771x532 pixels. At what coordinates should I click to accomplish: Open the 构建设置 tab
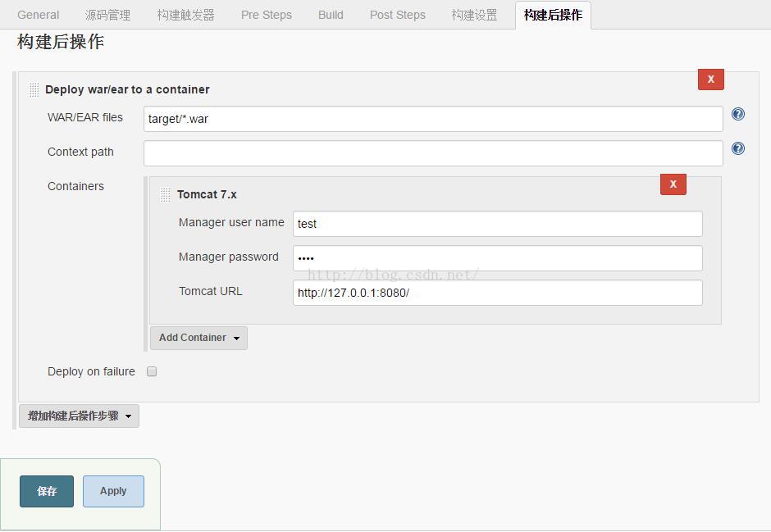pos(474,15)
